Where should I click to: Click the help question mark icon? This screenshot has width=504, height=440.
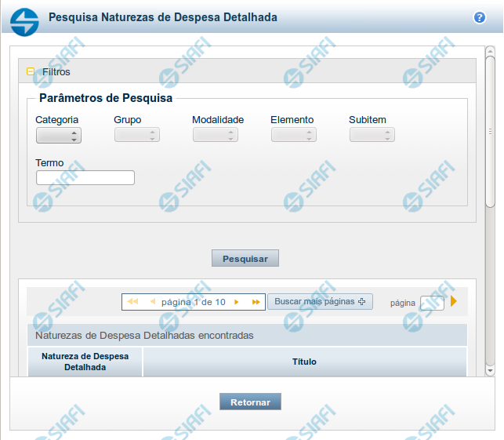tap(479, 17)
